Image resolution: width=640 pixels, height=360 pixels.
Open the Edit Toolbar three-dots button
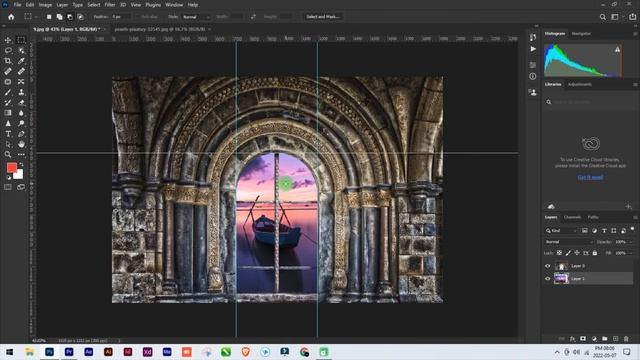tap(21, 154)
